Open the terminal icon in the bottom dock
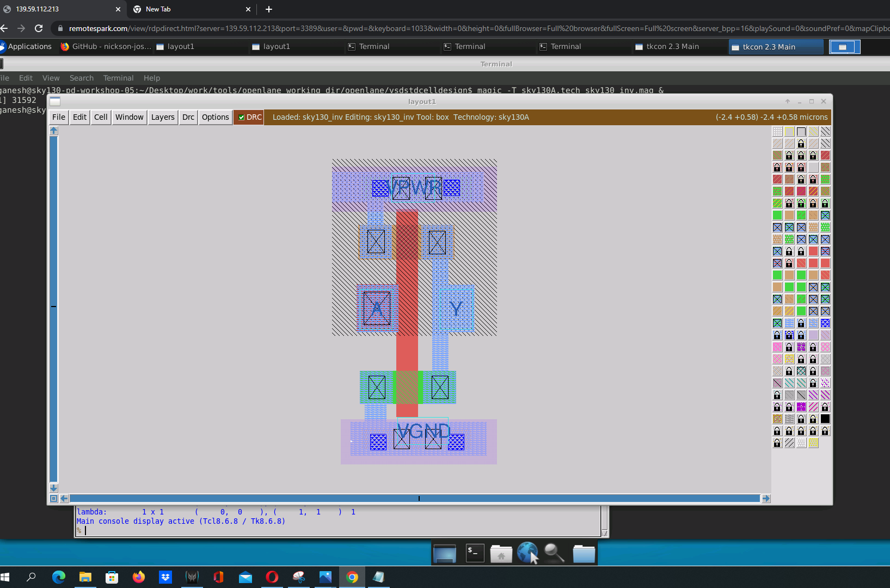The width and height of the screenshot is (890, 588). click(x=475, y=553)
